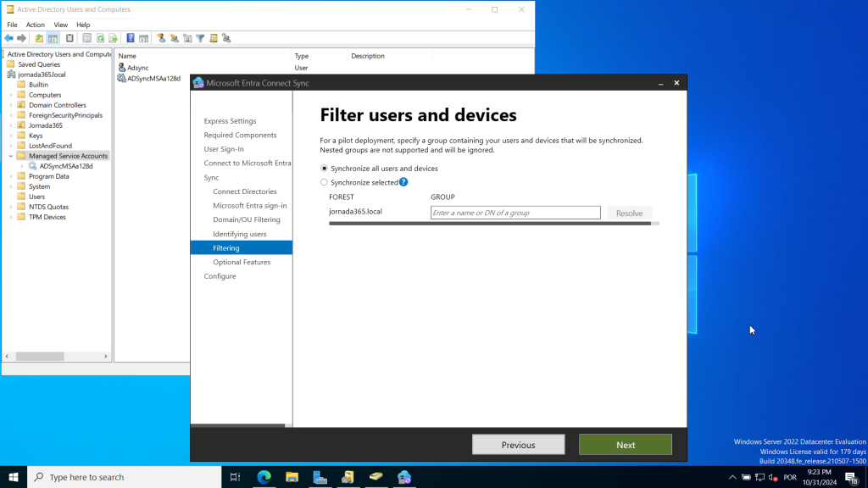868x488 pixels.
Task: Click the Resolve button
Action: (x=630, y=213)
